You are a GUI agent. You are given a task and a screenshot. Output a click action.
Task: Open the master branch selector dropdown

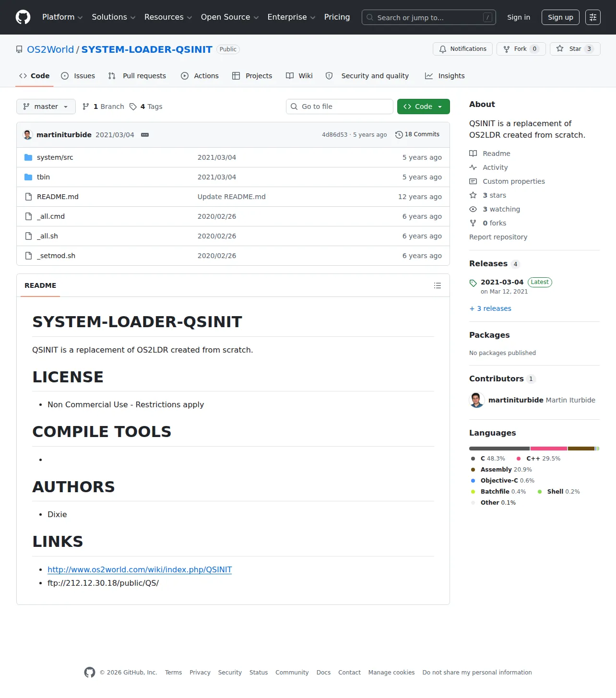point(46,106)
